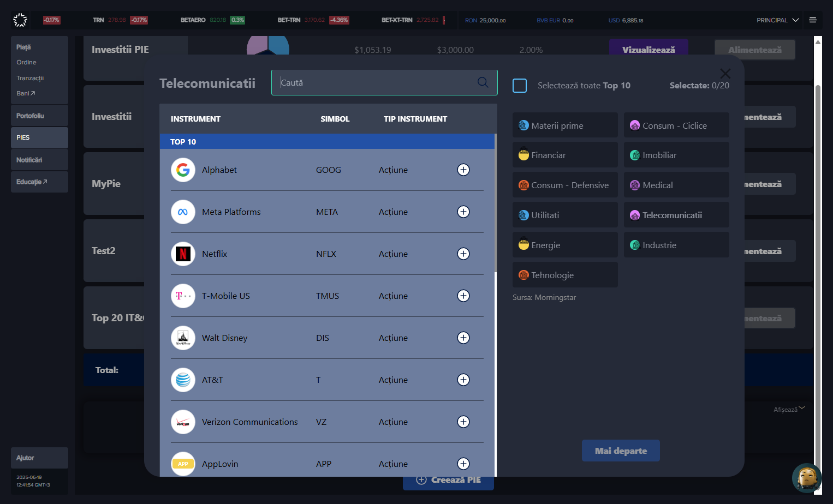Add Walt Disney using the plus icon

click(x=463, y=338)
